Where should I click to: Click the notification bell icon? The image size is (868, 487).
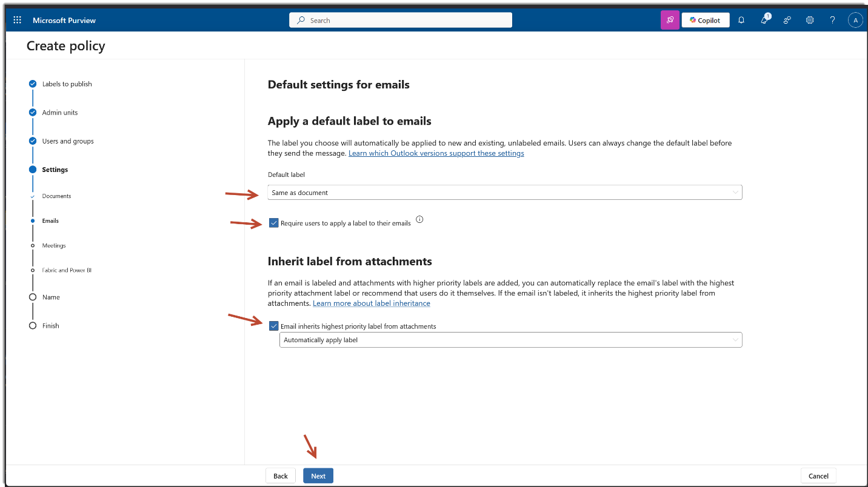[x=741, y=20]
